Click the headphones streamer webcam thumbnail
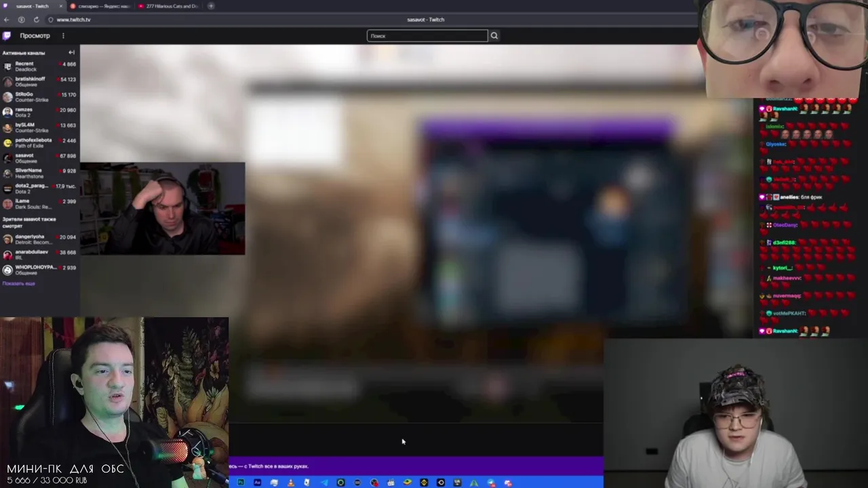 pyautogui.click(x=163, y=209)
